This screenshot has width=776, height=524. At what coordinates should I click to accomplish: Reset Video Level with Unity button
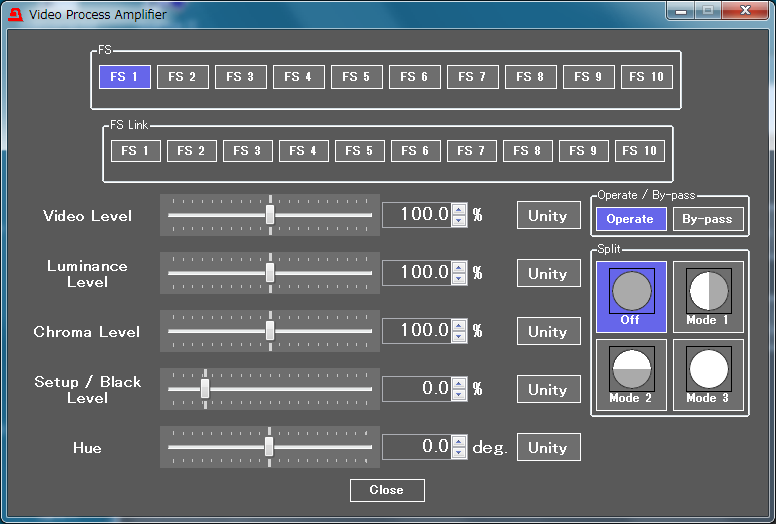point(548,216)
